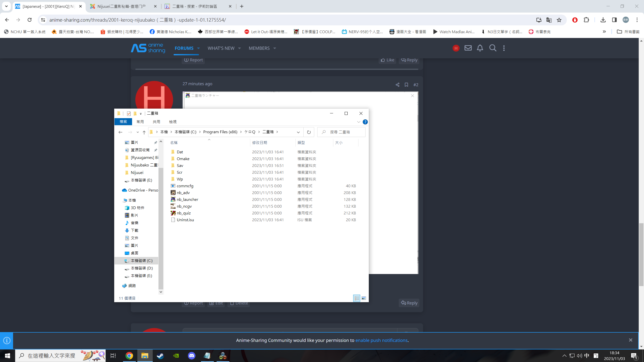
Task: Switch to the Nijuuei browser tab
Action: 121,6
